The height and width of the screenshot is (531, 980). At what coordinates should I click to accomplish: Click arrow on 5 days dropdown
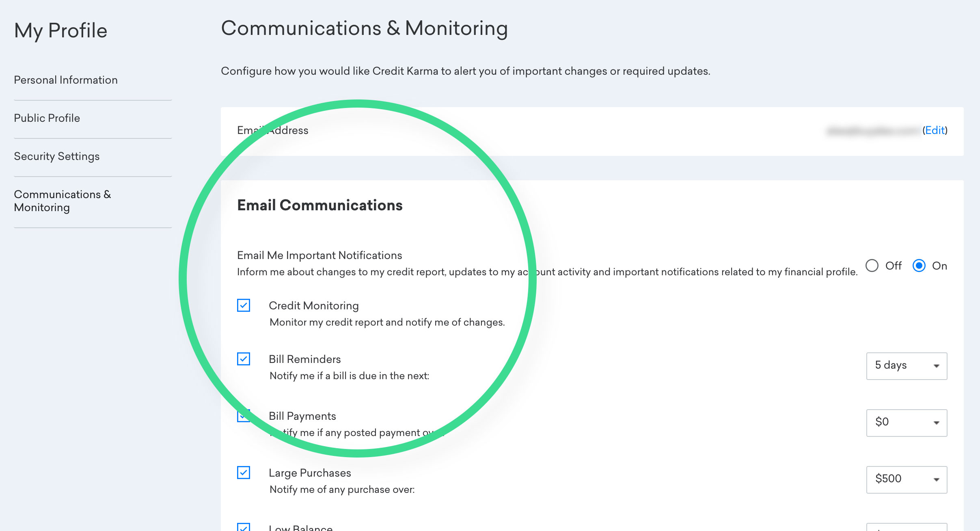tap(936, 366)
